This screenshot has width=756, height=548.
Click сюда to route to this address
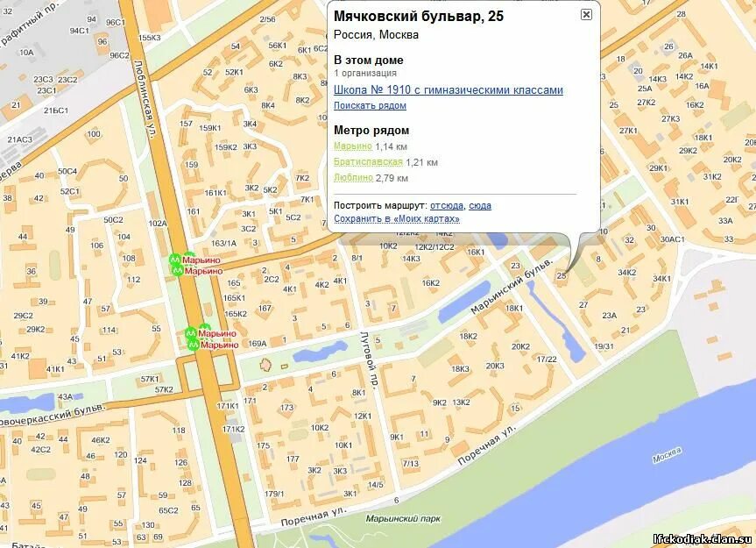point(480,206)
